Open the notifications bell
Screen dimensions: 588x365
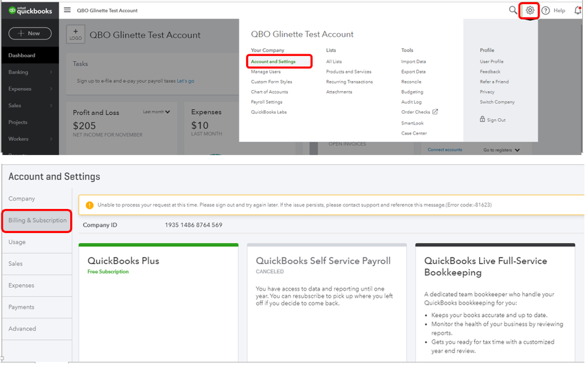577,10
